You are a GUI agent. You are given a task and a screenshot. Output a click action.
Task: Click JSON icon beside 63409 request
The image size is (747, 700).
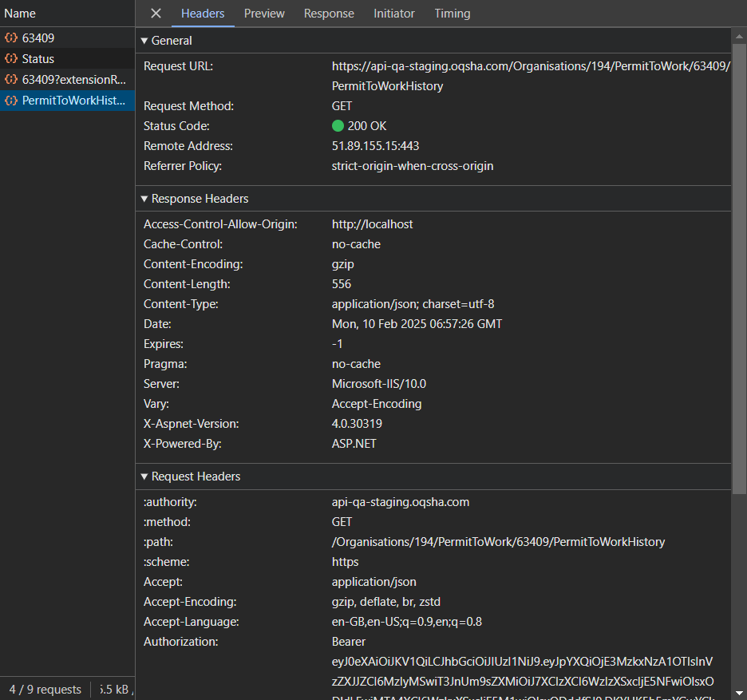[x=11, y=38]
